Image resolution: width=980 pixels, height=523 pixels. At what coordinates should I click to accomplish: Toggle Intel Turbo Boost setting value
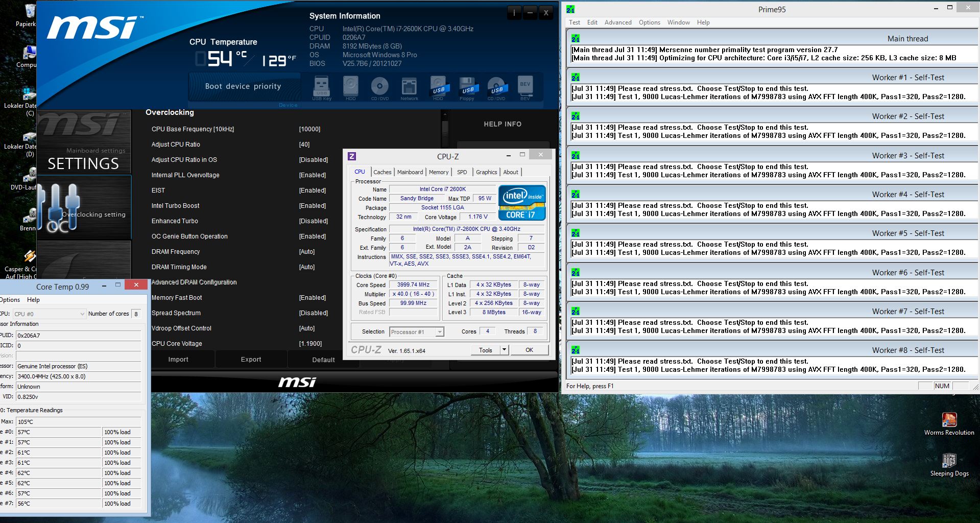tap(313, 206)
